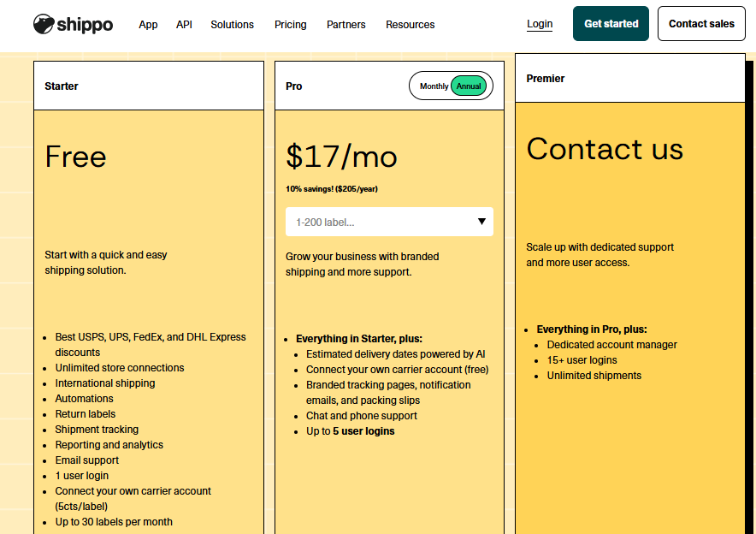Viewport: 756px width, 534px height.
Task: Click 'Branded tracking pages' item
Action: [x=388, y=393]
